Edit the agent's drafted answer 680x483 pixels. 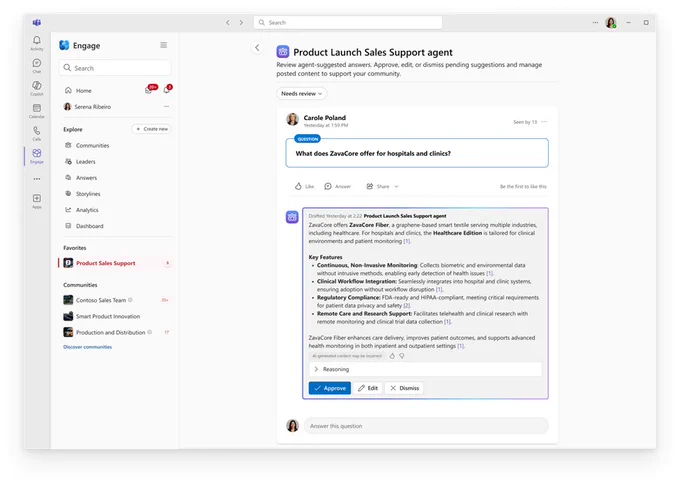[368, 388]
